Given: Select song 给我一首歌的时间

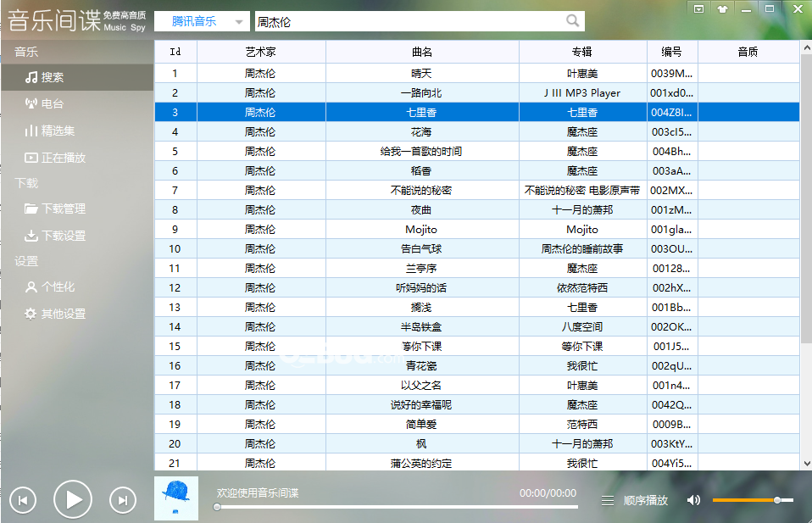Looking at the screenshot, I should [x=421, y=152].
